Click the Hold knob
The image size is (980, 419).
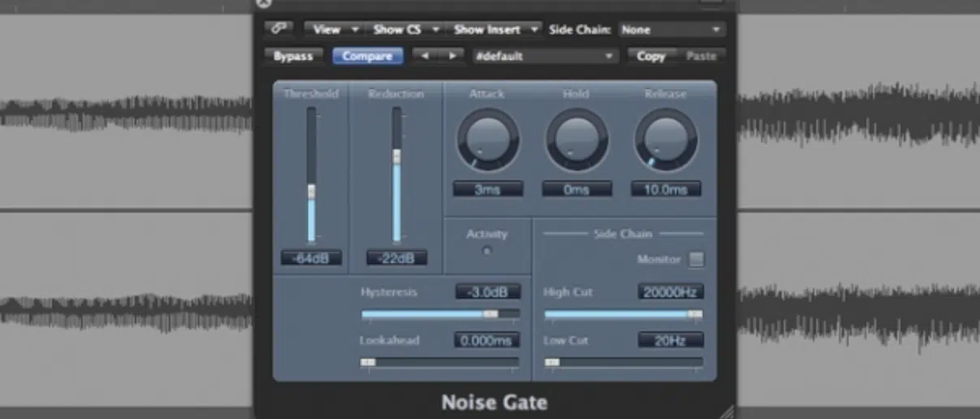[x=577, y=140]
